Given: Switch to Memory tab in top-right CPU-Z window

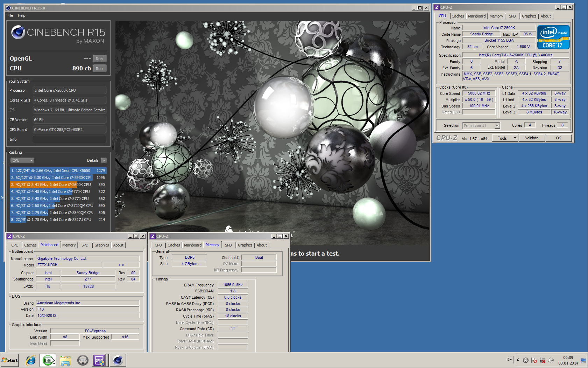Looking at the screenshot, I should coord(496,16).
